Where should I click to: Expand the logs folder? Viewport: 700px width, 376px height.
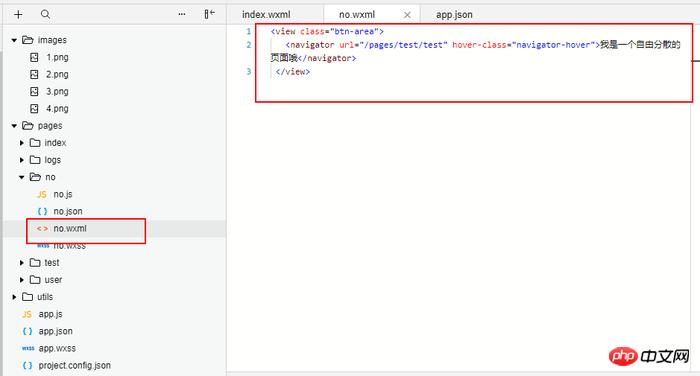click(x=21, y=160)
